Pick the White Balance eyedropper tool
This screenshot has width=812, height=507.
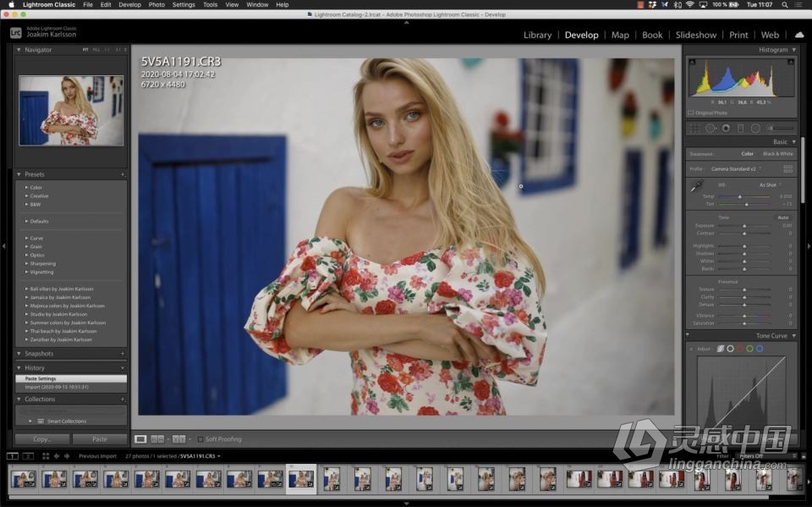pos(696,186)
